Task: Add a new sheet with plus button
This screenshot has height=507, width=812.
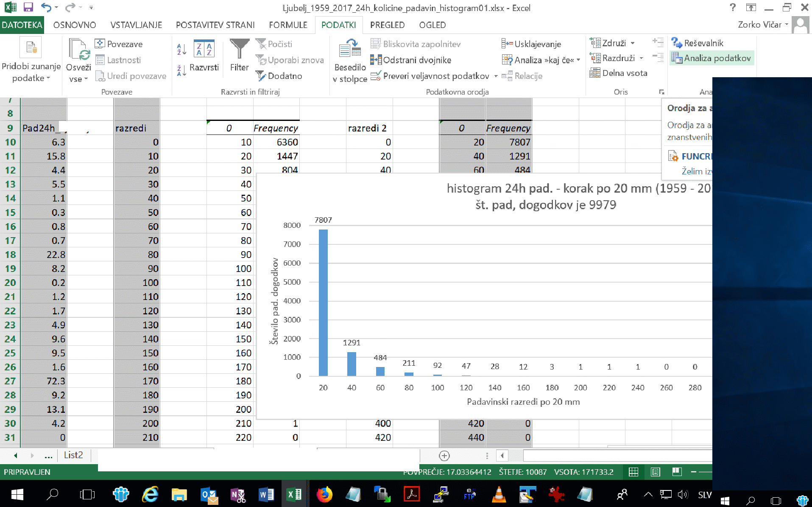Action: pos(444,456)
